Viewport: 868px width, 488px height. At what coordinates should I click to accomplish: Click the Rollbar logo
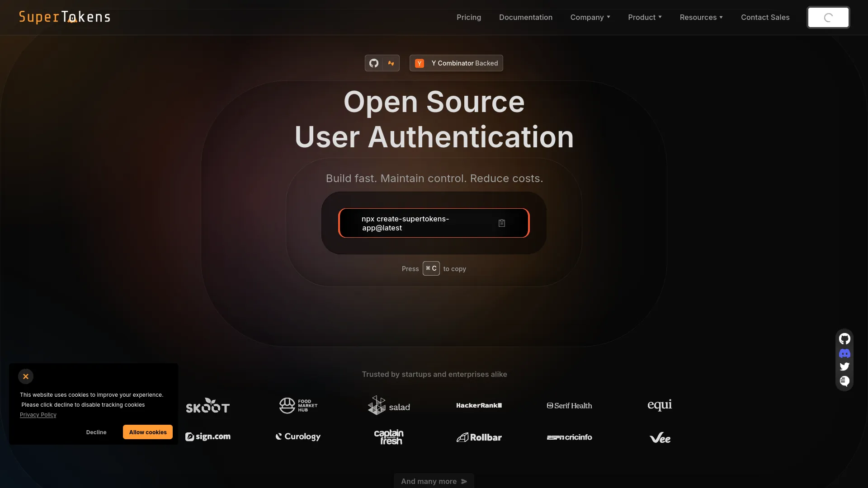(479, 437)
